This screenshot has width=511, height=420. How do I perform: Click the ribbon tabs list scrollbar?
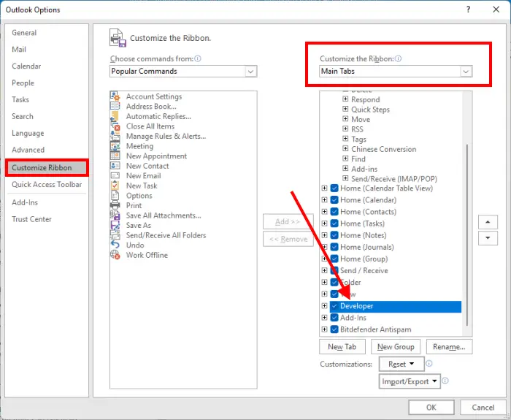coord(467,234)
